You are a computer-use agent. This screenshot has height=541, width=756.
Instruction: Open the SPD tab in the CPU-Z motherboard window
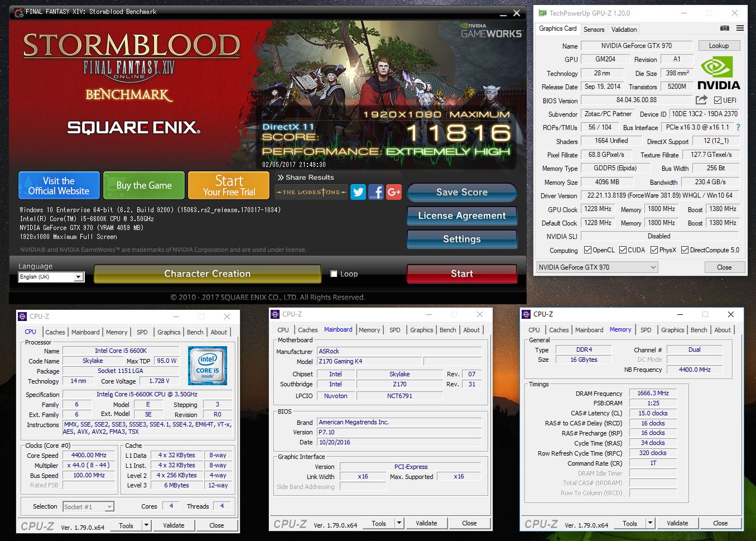point(395,330)
